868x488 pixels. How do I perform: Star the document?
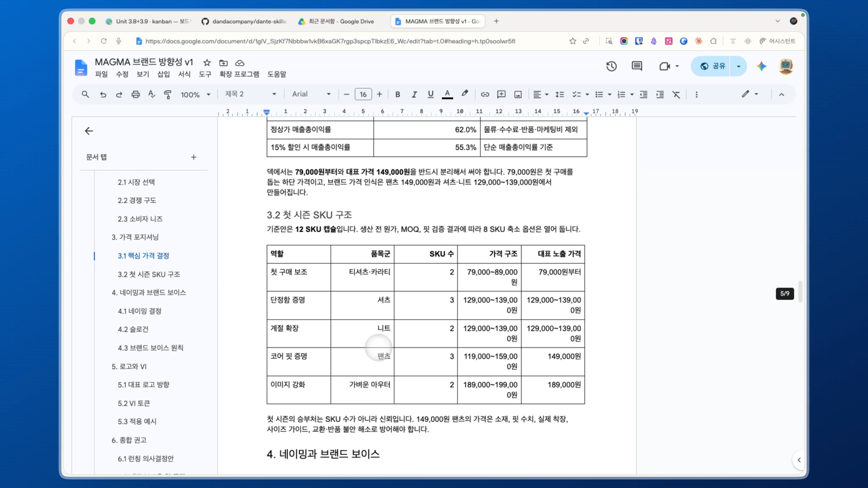[207, 63]
